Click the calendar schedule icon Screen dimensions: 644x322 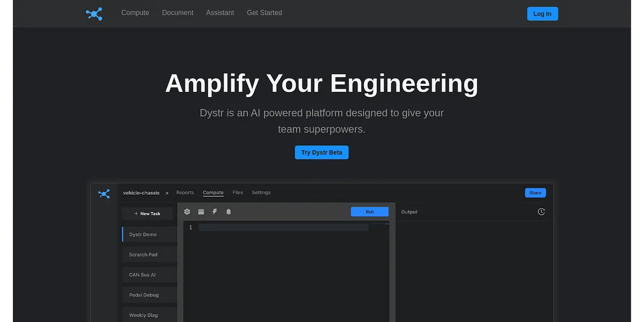[x=201, y=212]
